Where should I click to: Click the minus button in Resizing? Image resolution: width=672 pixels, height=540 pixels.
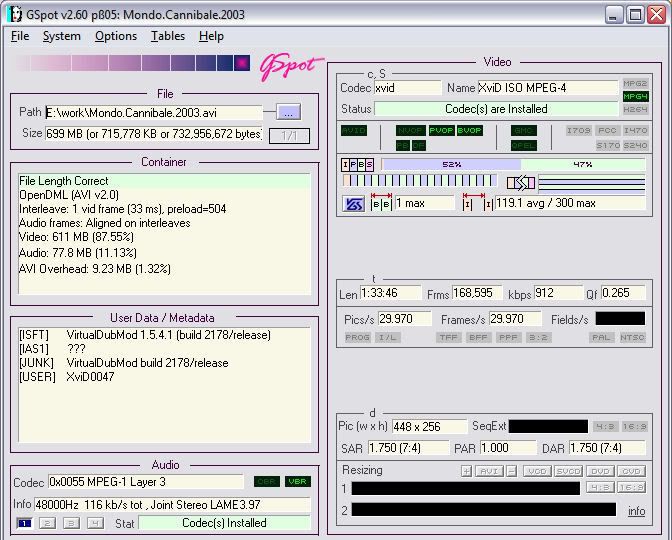click(x=511, y=471)
